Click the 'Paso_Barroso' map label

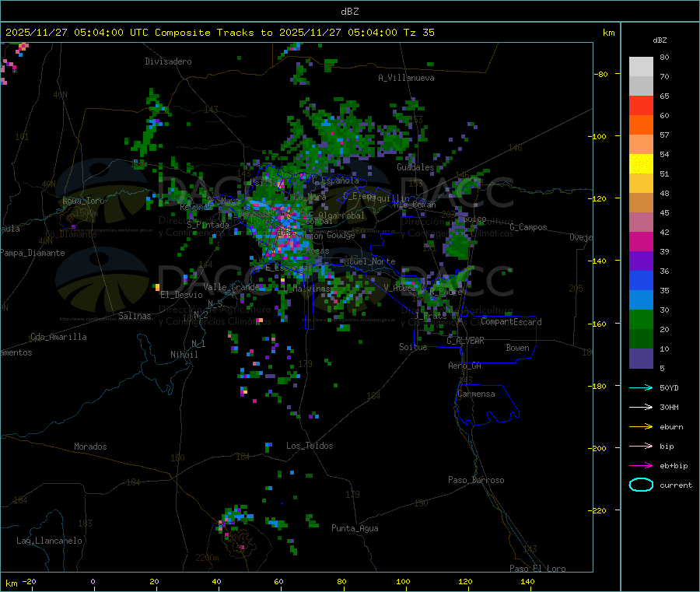tap(476, 480)
